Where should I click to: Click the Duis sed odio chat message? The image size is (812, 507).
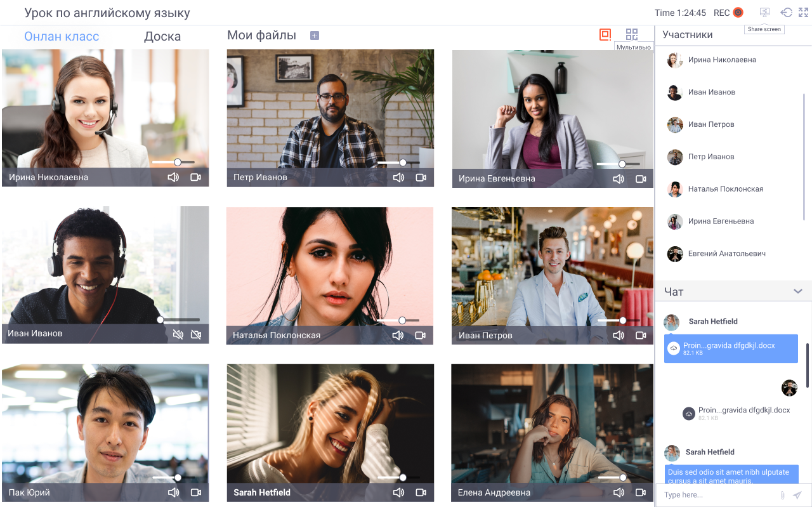pyautogui.click(x=731, y=475)
